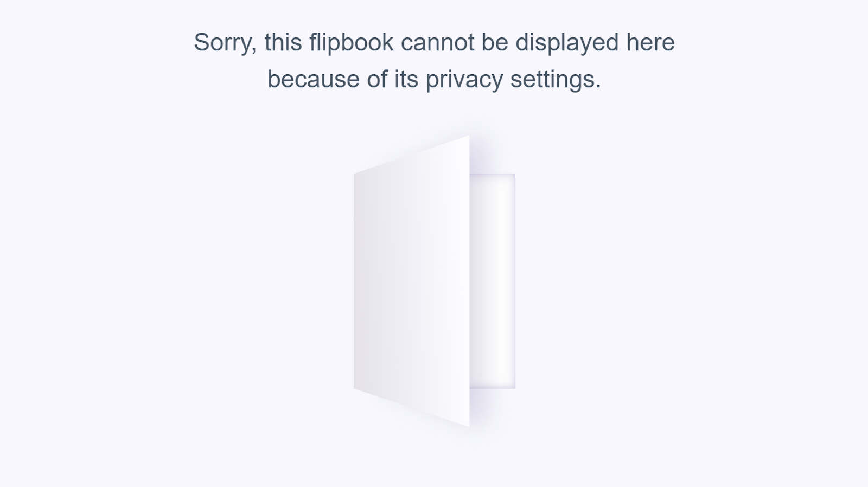Click the word "privacy" in the message
The width and height of the screenshot is (868, 487).
coord(464,80)
